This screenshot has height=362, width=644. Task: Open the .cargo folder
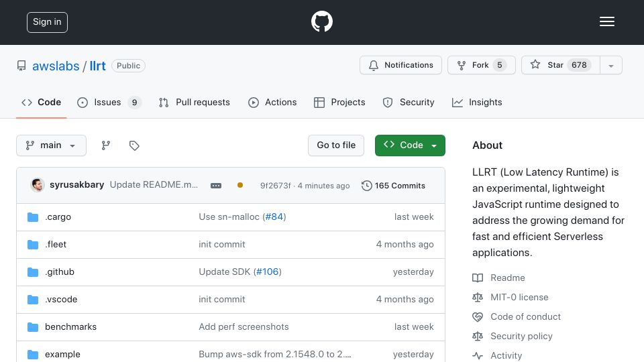[x=58, y=217]
